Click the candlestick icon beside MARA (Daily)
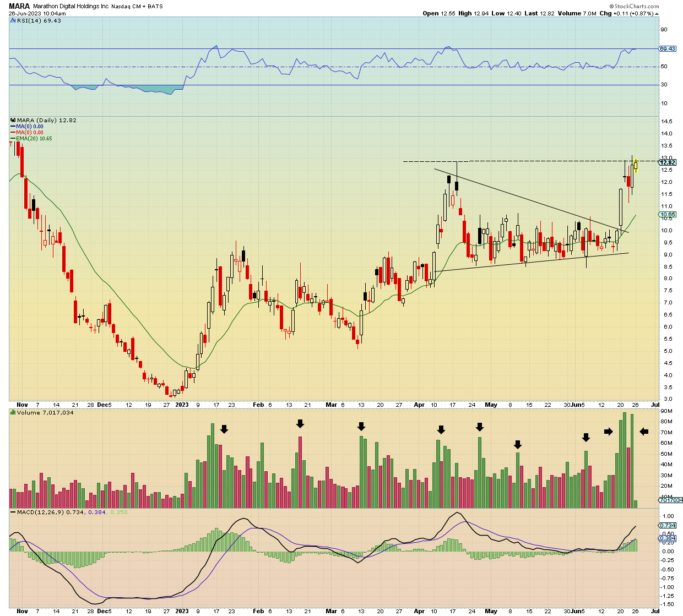 tap(13, 120)
